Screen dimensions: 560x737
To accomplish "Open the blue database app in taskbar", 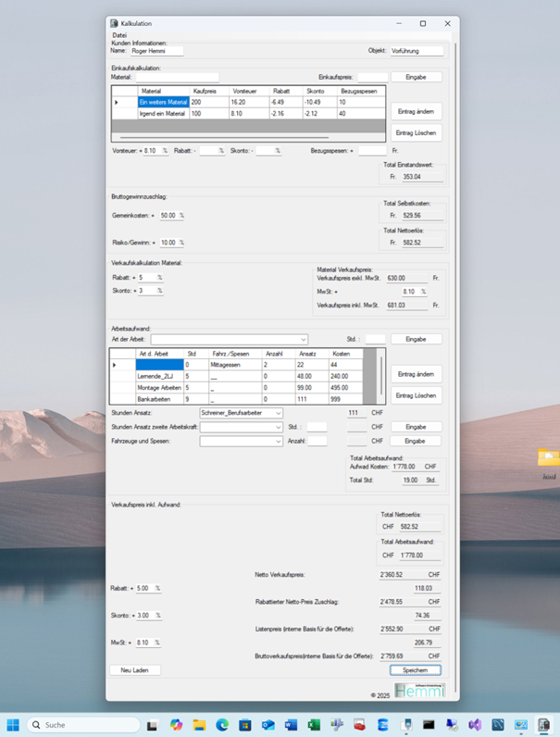I will click(383, 725).
